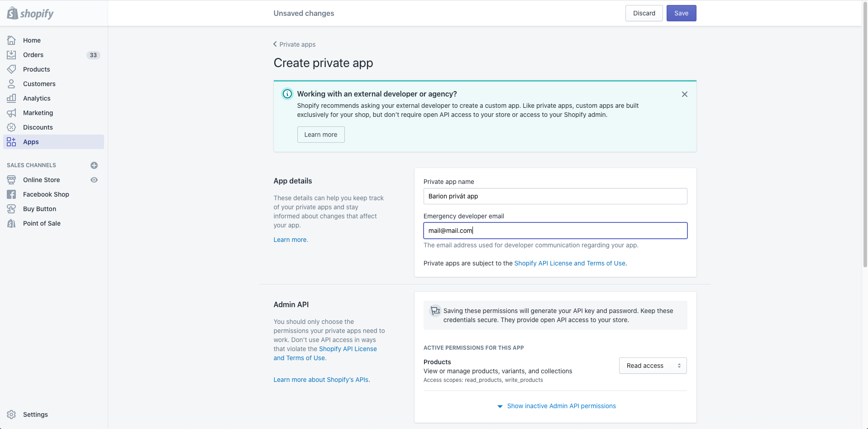
Task: Click the Access scopes text line
Action: (483, 380)
